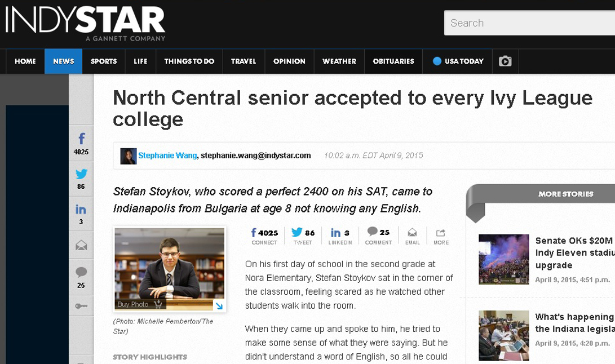Image resolution: width=615 pixels, height=364 pixels.
Task: Click the email envelope icon in left sidebar
Action: tap(81, 245)
